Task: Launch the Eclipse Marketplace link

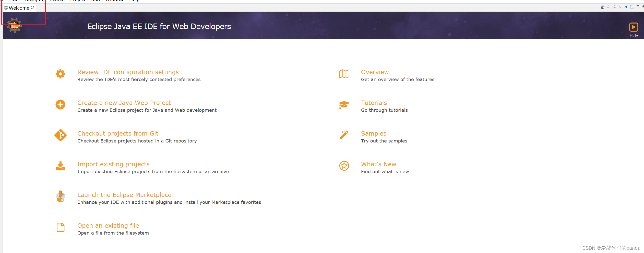Action: pyautogui.click(x=124, y=195)
